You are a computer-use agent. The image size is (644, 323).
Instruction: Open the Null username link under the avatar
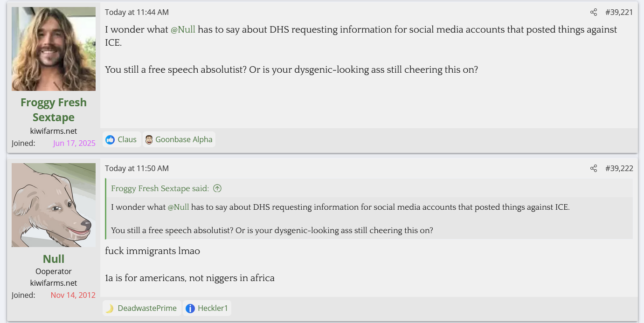click(x=54, y=259)
